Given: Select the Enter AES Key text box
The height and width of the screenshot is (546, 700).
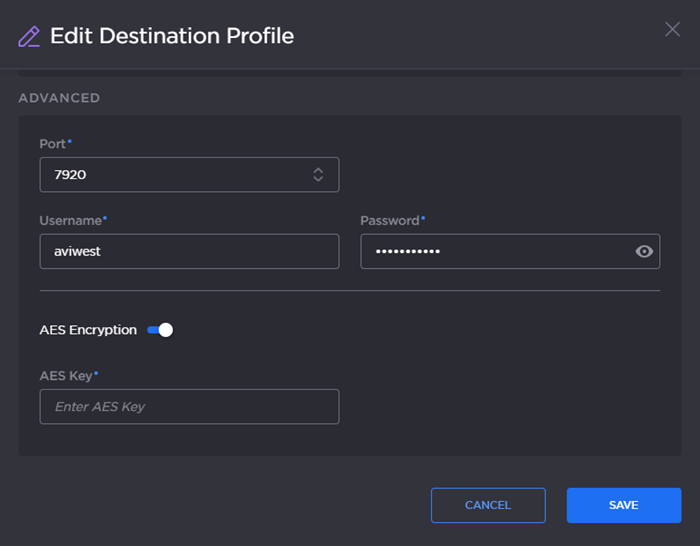Looking at the screenshot, I should coord(189,407).
